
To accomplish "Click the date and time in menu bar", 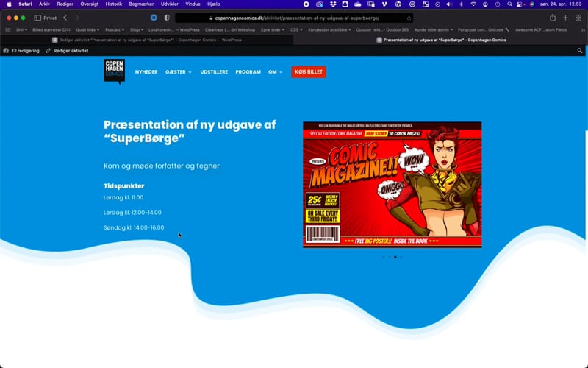I will pos(561,4).
